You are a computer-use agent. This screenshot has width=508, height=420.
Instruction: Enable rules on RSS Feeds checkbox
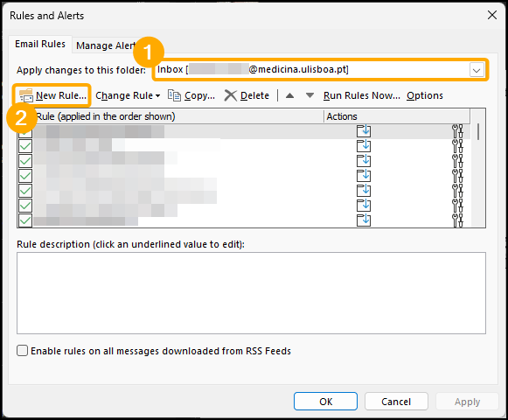(23, 351)
